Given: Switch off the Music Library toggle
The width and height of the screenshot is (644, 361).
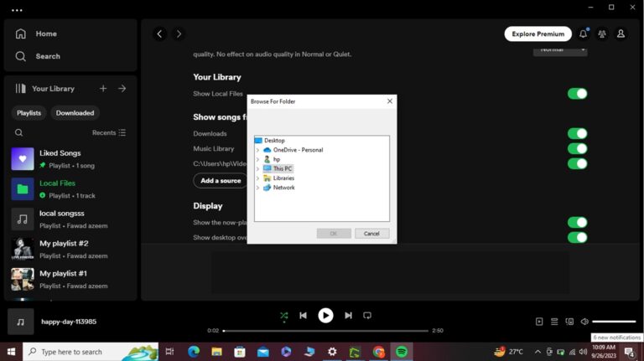Looking at the screenshot, I should click(x=578, y=148).
